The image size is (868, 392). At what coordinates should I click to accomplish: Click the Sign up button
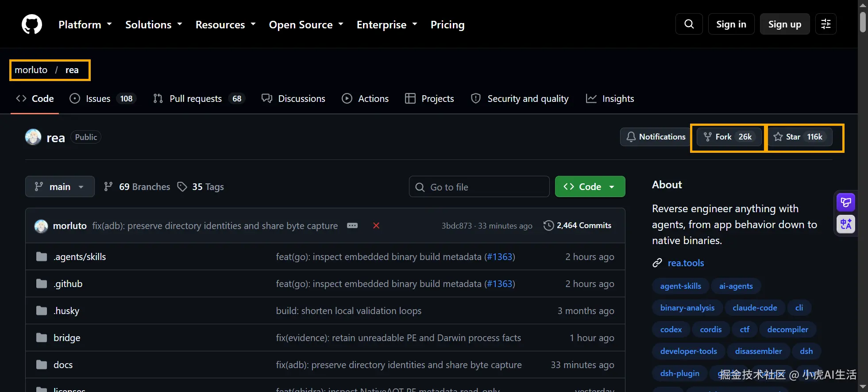[785, 24]
